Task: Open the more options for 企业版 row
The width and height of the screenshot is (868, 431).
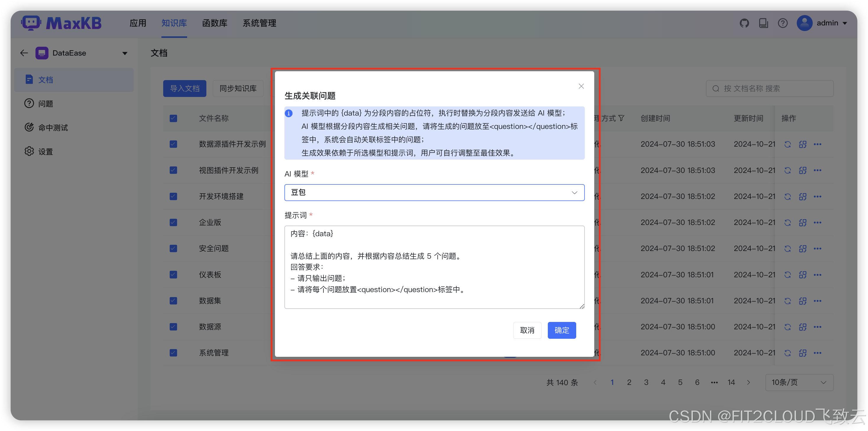Action: 817,222
